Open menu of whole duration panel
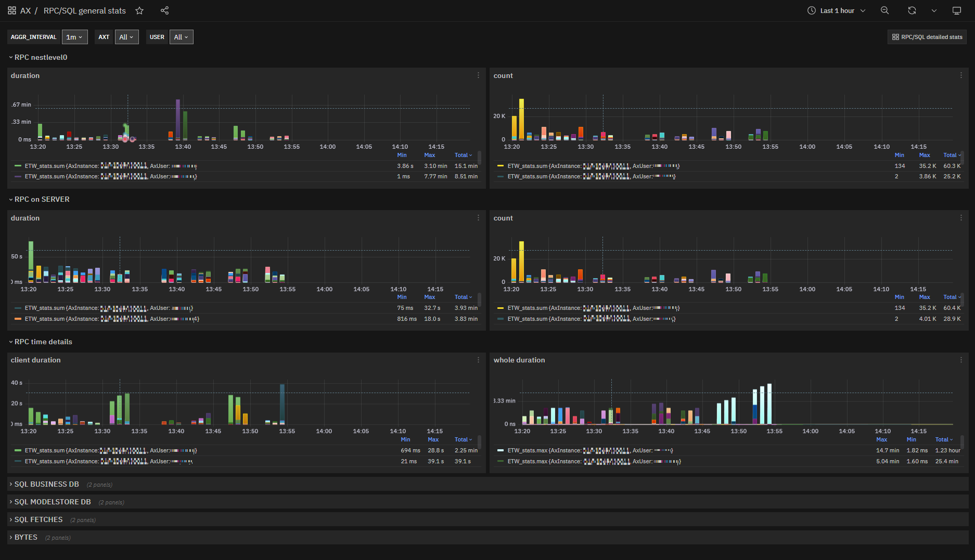975x560 pixels. click(x=961, y=360)
